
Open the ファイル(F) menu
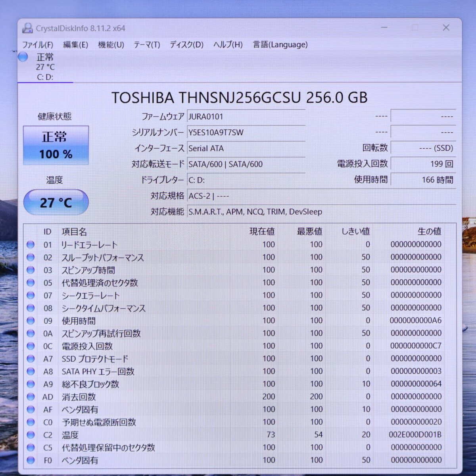pos(37,44)
